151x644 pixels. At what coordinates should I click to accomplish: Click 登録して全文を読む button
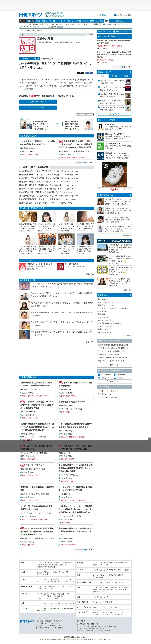(x=38, y=102)
